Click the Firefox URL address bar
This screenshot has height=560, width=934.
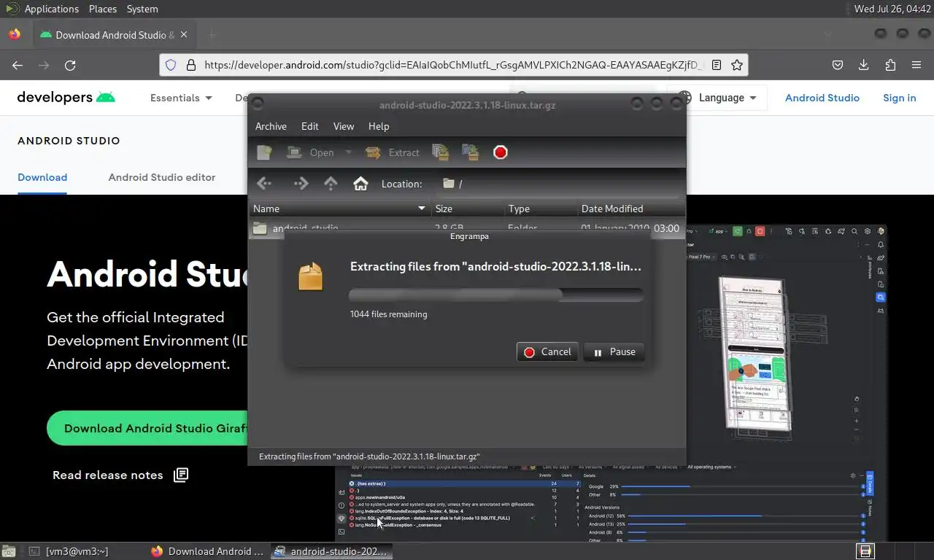(x=452, y=65)
